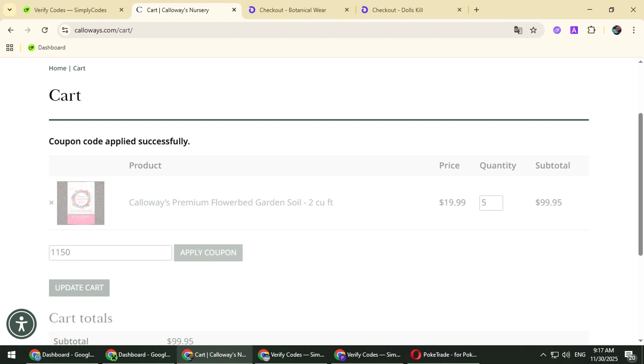Image resolution: width=644 pixels, height=364 pixels.
Task: Open the Extensions puzzle menu
Action: coord(592,30)
